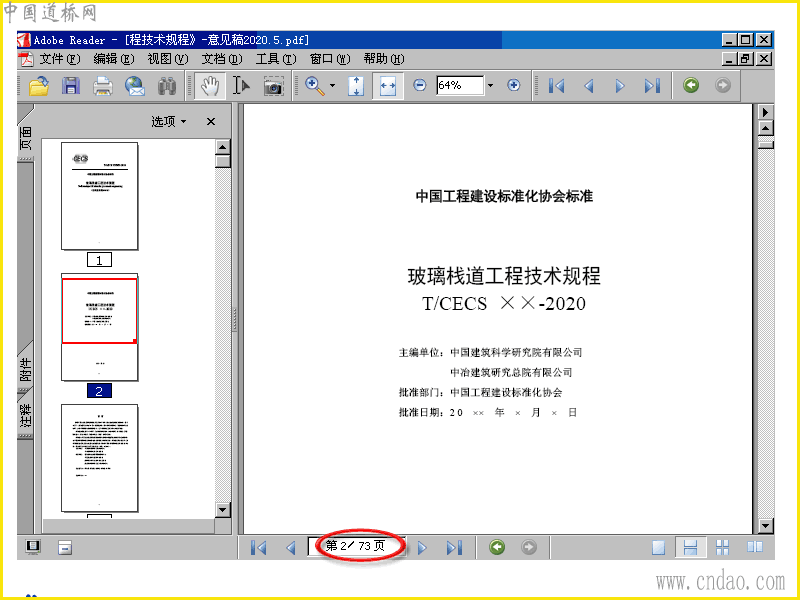The height and width of the screenshot is (600, 800).
Task: Open document pane menu right-arrow button
Action: (x=766, y=112)
